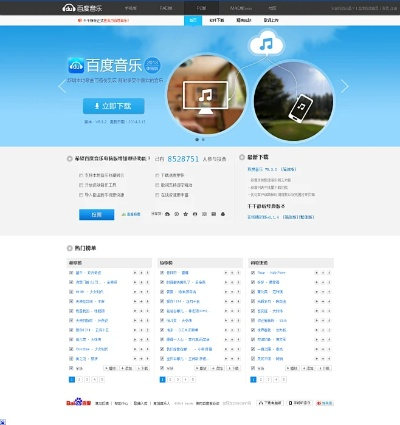Click the 热门榜单 section heading

click(x=85, y=248)
